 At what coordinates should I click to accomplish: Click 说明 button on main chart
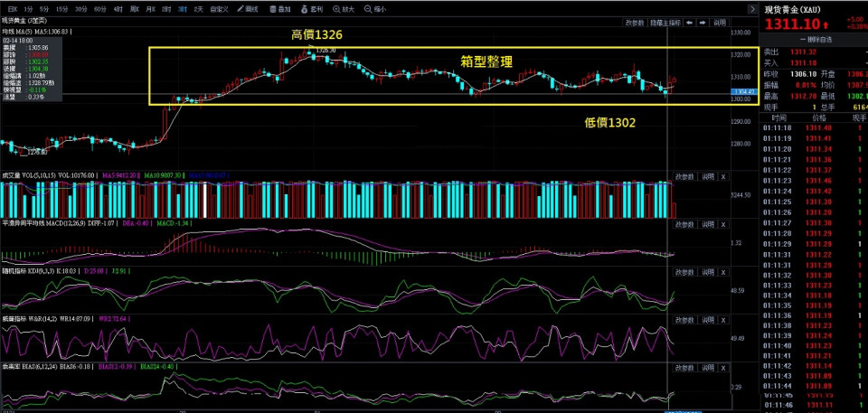tap(719, 23)
